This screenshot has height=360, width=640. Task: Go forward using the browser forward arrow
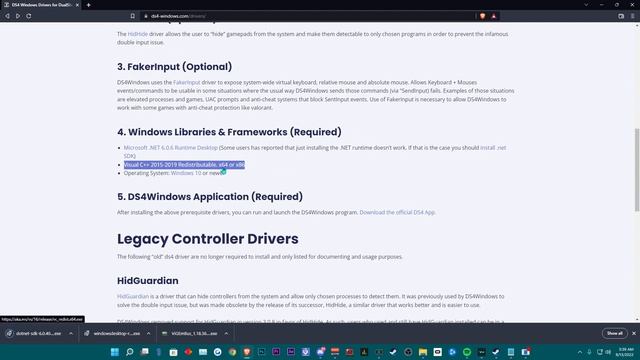coord(18,16)
